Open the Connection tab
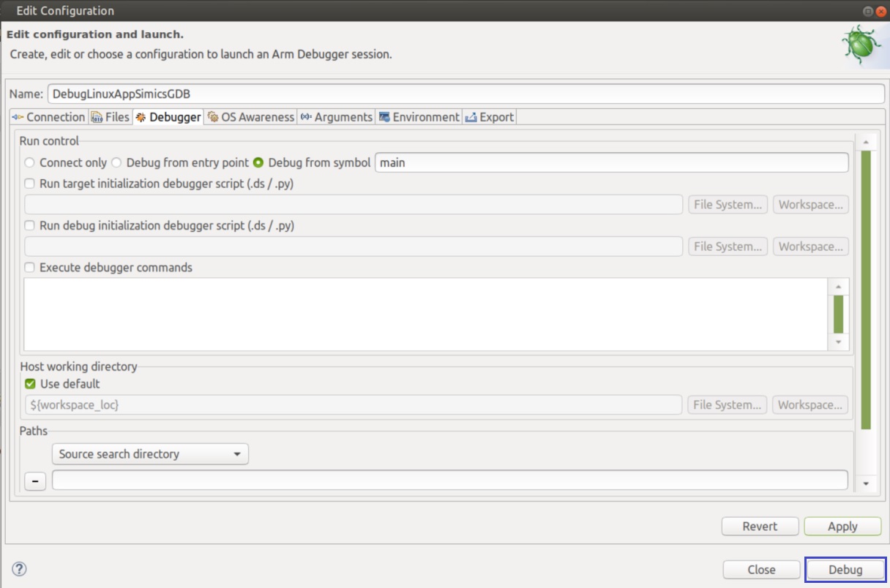This screenshot has height=588, width=890. [x=48, y=117]
